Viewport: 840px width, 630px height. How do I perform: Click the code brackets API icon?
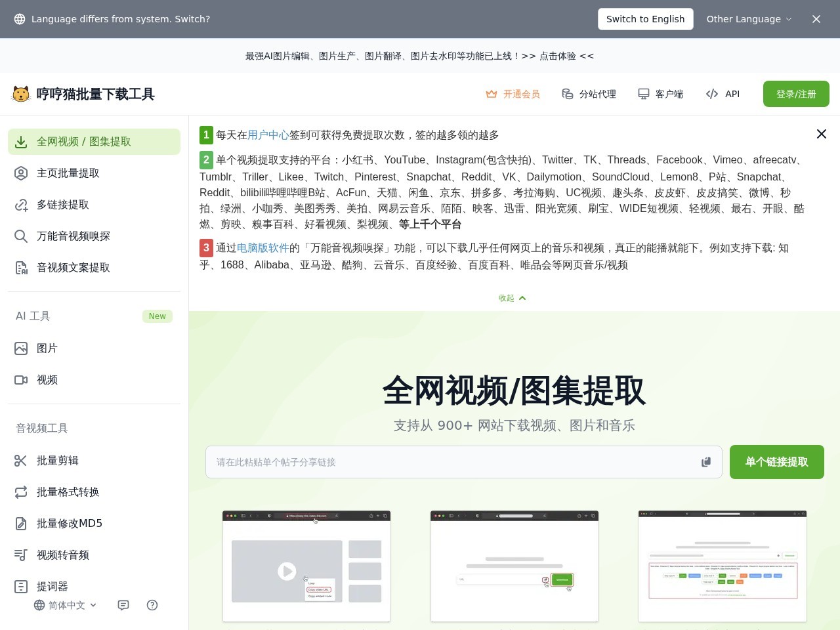coord(712,94)
